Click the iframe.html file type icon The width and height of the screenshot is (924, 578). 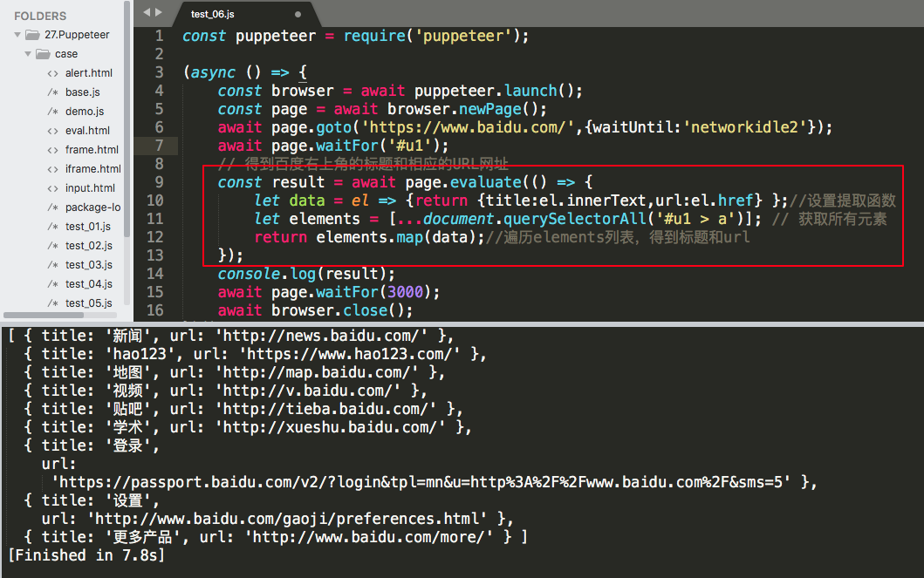pos(53,169)
